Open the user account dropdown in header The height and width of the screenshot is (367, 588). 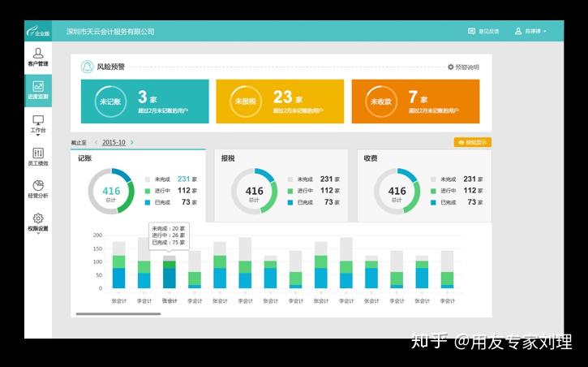tap(530, 32)
